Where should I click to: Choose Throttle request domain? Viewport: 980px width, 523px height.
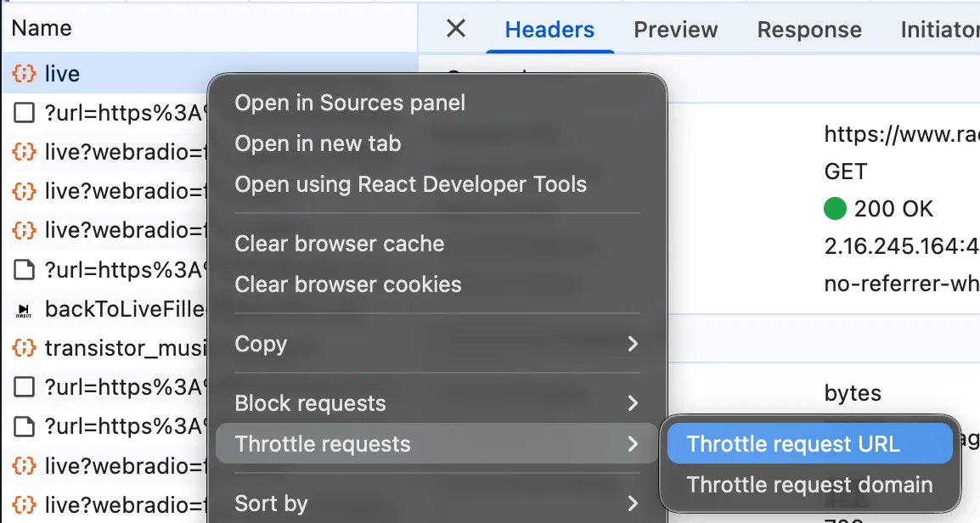(810, 484)
